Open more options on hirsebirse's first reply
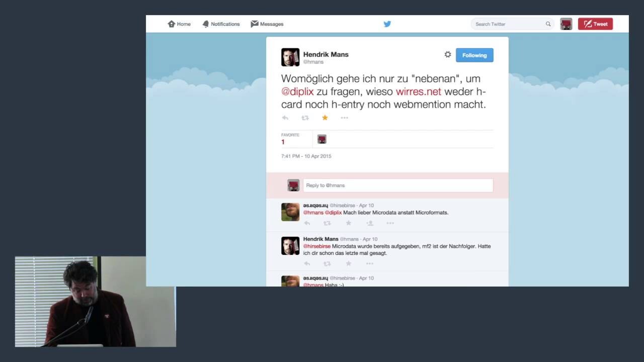The image size is (644, 362). (390, 223)
